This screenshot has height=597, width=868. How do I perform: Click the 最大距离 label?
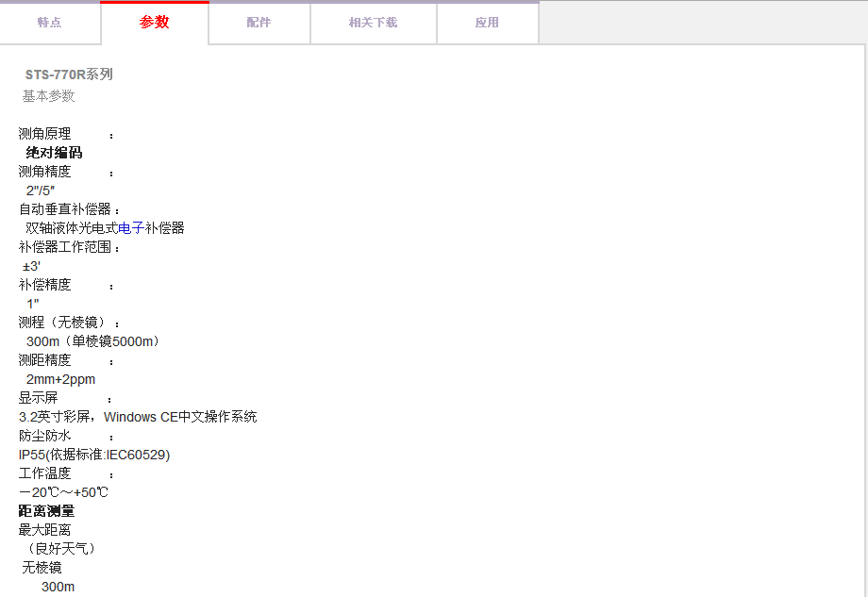tap(44, 530)
